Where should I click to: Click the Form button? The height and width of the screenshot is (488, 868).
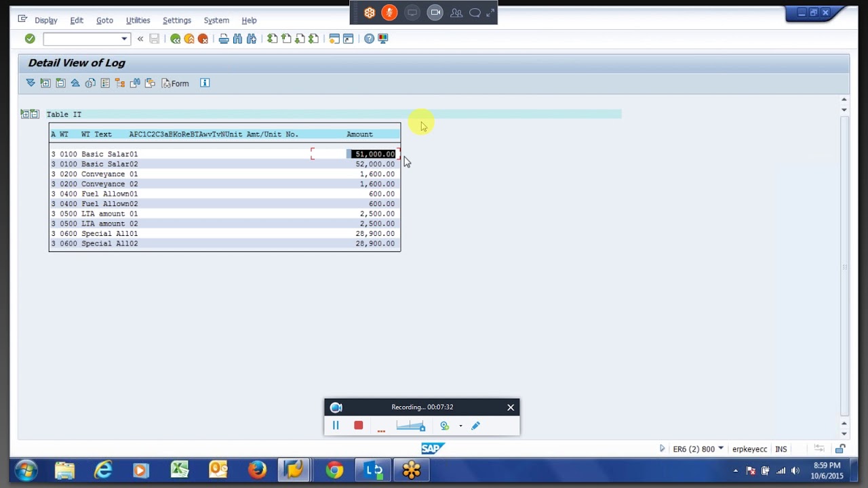[176, 83]
